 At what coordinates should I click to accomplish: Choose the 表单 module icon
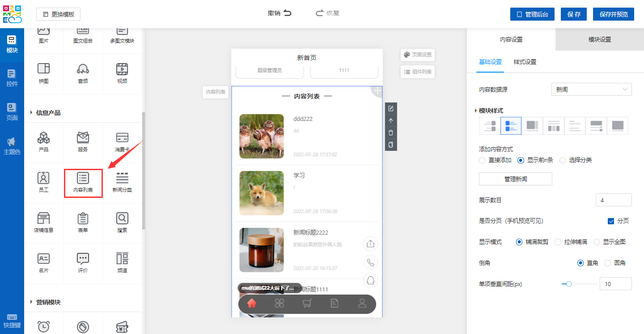point(83,218)
